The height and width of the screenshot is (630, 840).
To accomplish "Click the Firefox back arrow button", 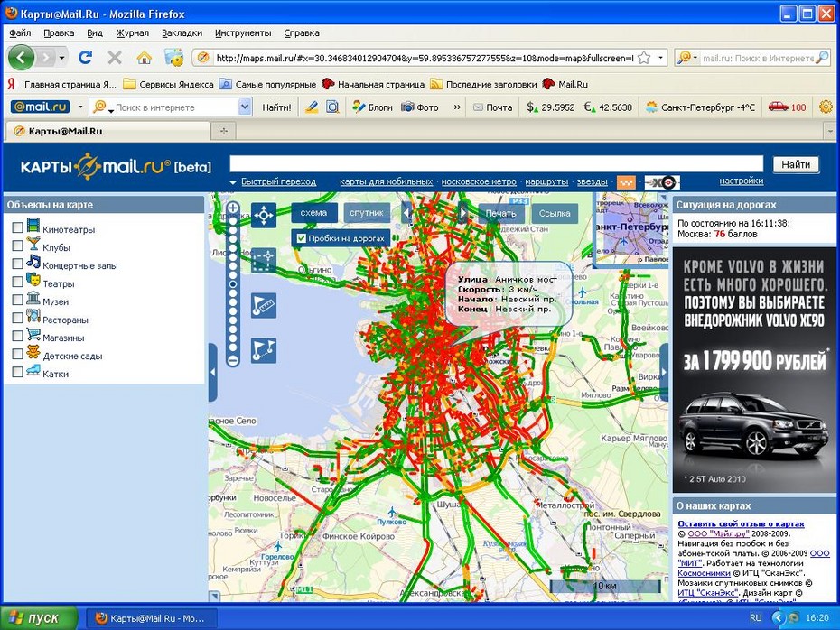I will pos(21,57).
